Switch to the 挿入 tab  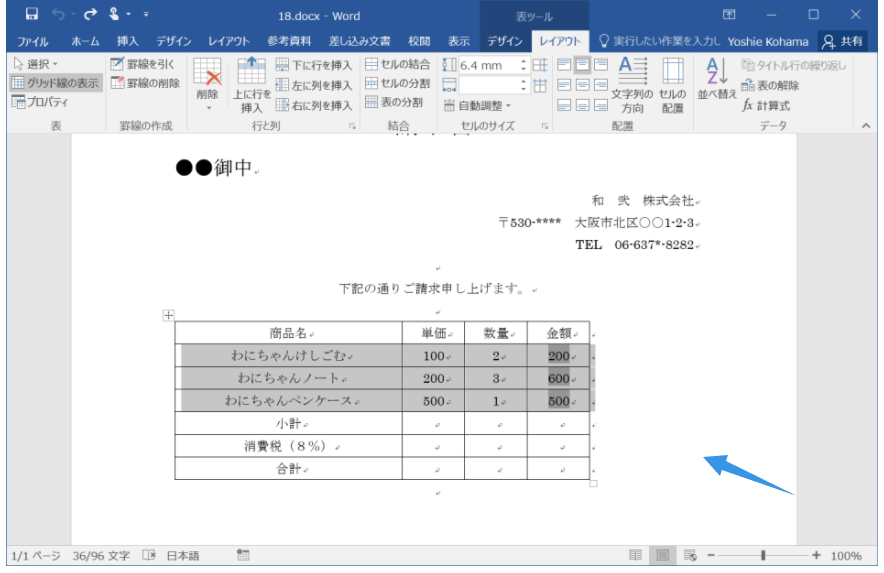pos(127,41)
